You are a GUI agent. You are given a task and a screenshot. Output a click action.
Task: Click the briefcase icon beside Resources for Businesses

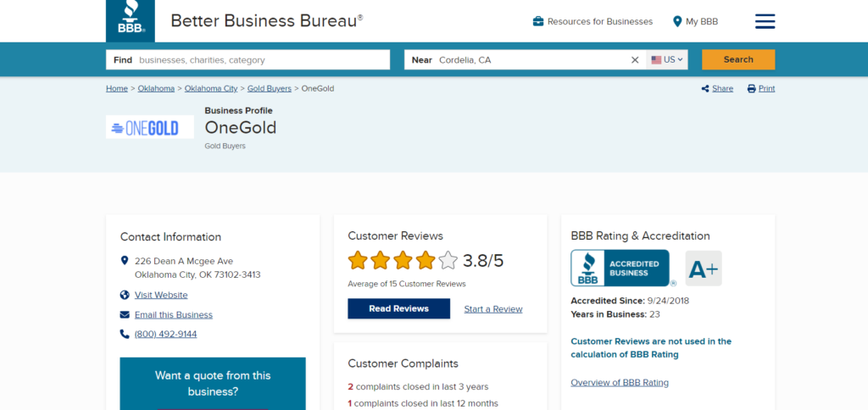(537, 21)
